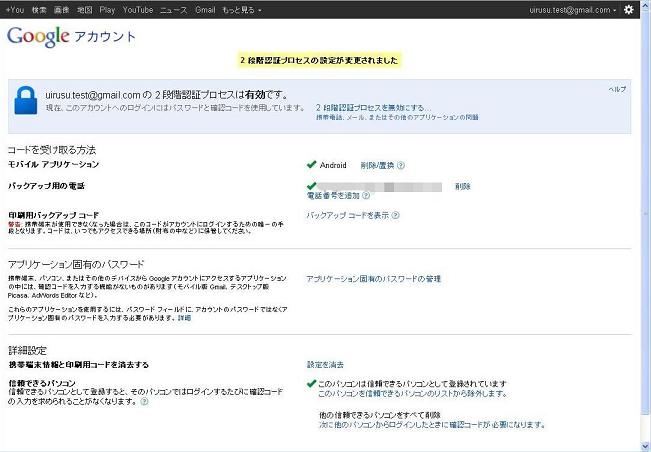Click 携帯端末情報と印刷用コードを消去する label

click(78, 365)
